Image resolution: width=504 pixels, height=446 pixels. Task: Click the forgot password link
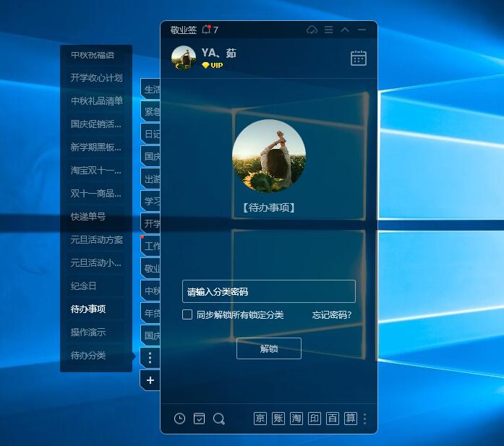point(332,314)
